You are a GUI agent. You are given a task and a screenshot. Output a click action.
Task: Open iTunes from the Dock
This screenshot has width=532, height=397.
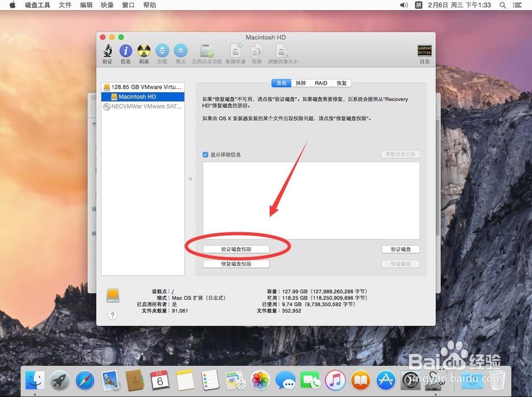335,380
